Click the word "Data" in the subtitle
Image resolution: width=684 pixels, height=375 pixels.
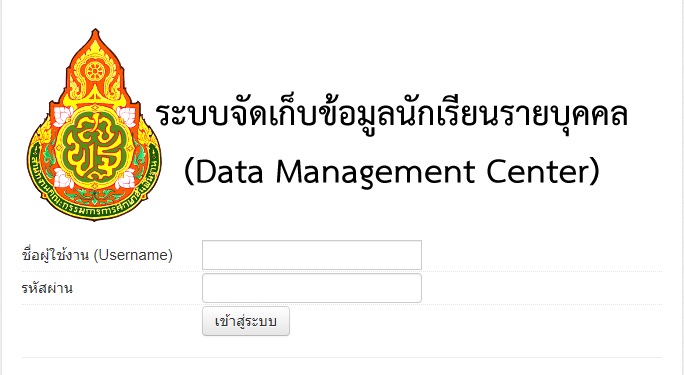[229, 171]
